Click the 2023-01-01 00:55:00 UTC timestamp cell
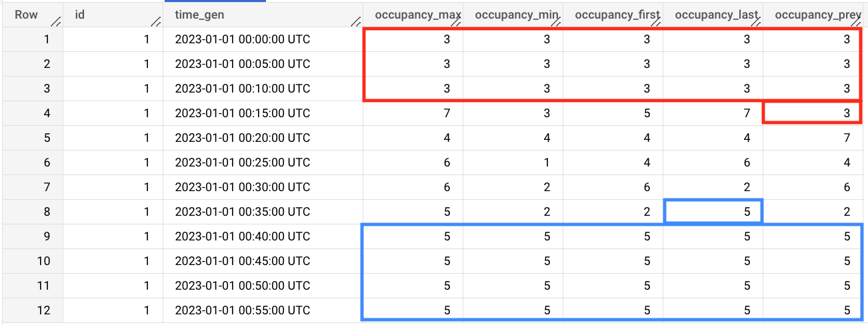This screenshot has width=868, height=325. click(x=243, y=310)
